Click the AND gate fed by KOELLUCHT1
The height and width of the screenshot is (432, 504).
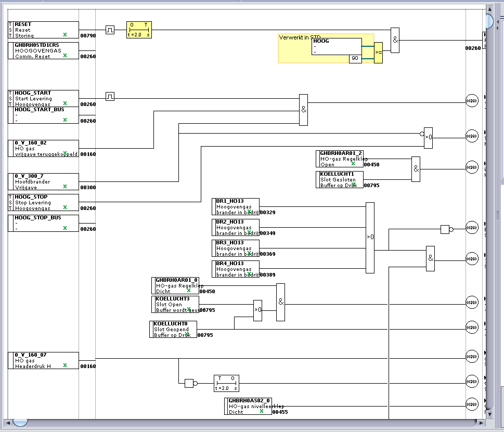[x=416, y=169]
